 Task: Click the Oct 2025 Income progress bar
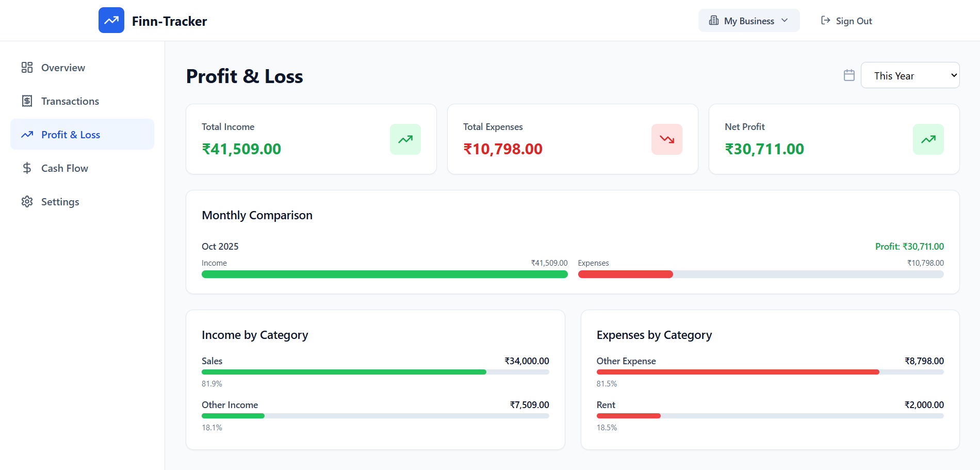(384, 274)
